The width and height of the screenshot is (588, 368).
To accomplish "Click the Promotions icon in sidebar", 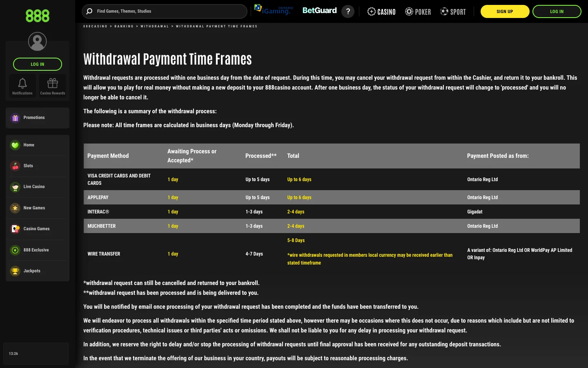I will 15,118.
